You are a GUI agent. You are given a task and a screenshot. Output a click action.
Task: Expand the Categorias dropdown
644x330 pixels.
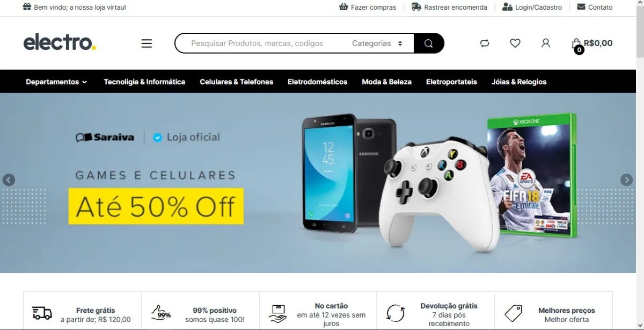pyautogui.click(x=377, y=44)
